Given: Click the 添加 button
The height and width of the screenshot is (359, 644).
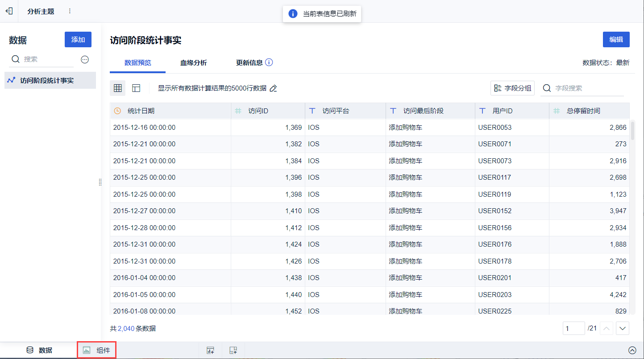Looking at the screenshot, I should point(78,40).
